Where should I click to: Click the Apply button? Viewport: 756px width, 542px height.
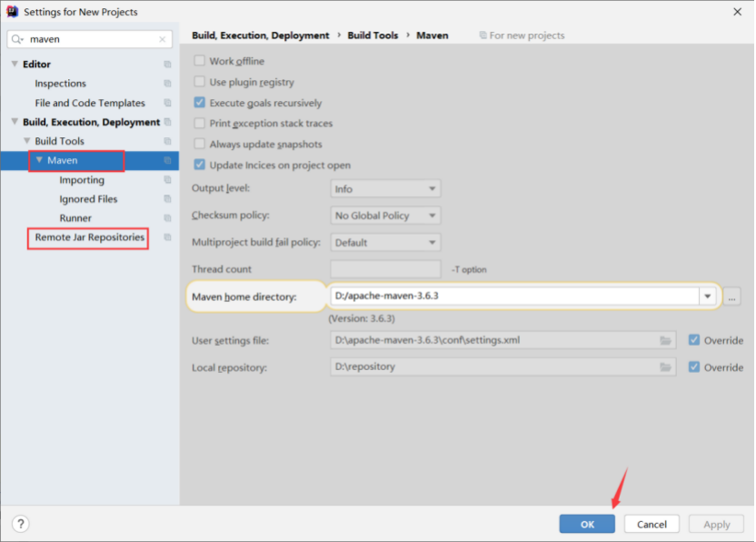tap(716, 524)
